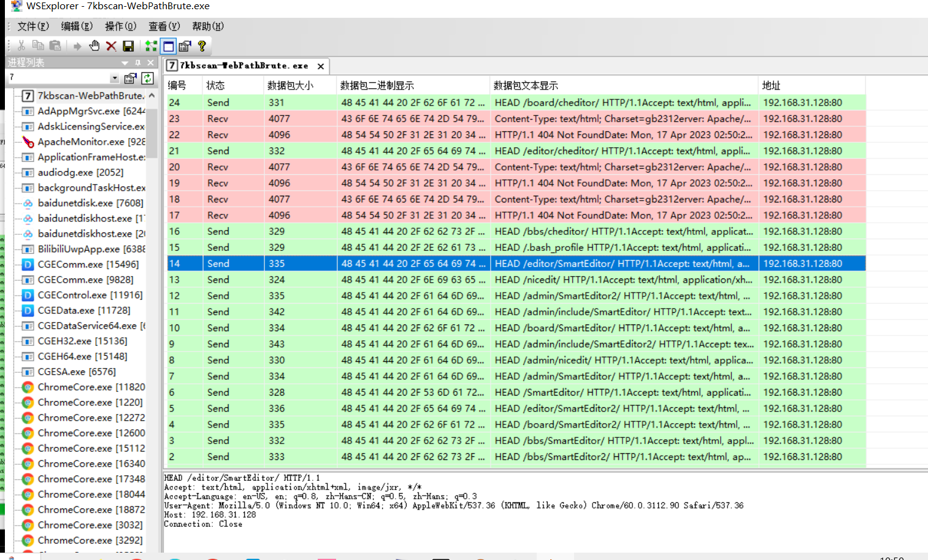Open the process filter dropdown arrow
This screenshot has width=928, height=560.
pyautogui.click(x=115, y=78)
